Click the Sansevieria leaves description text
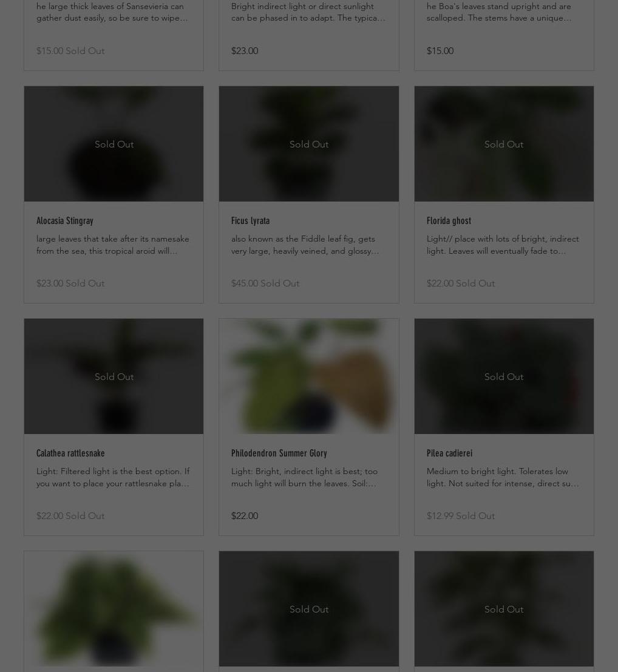This screenshot has height=672, width=618. 112,12
